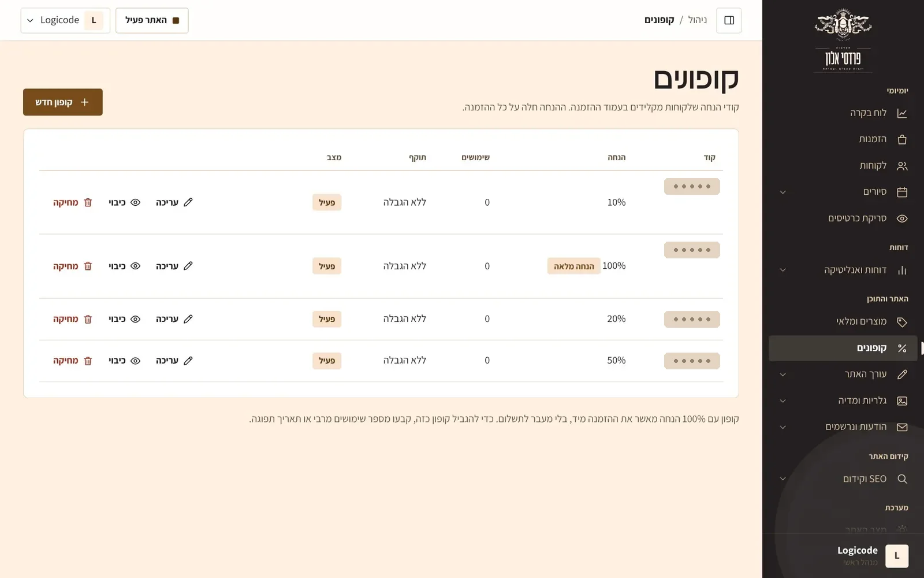Reveal the masked code of 10% coupon

tap(692, 187)
